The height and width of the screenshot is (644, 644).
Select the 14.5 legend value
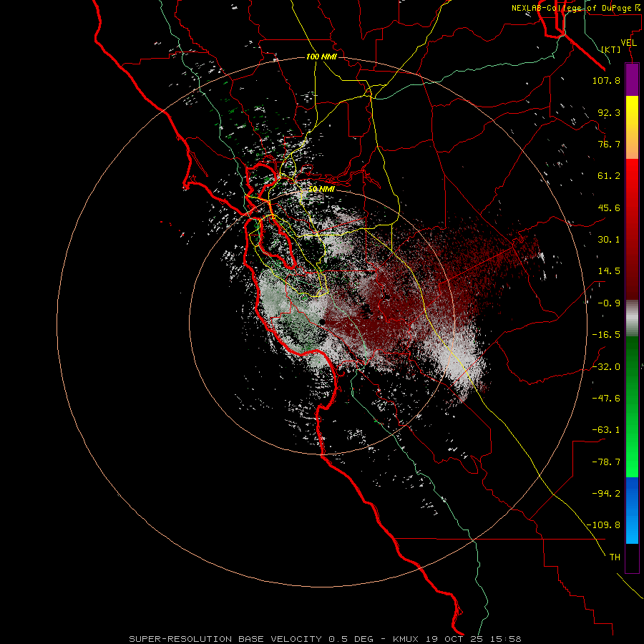[x=609, y=271]
